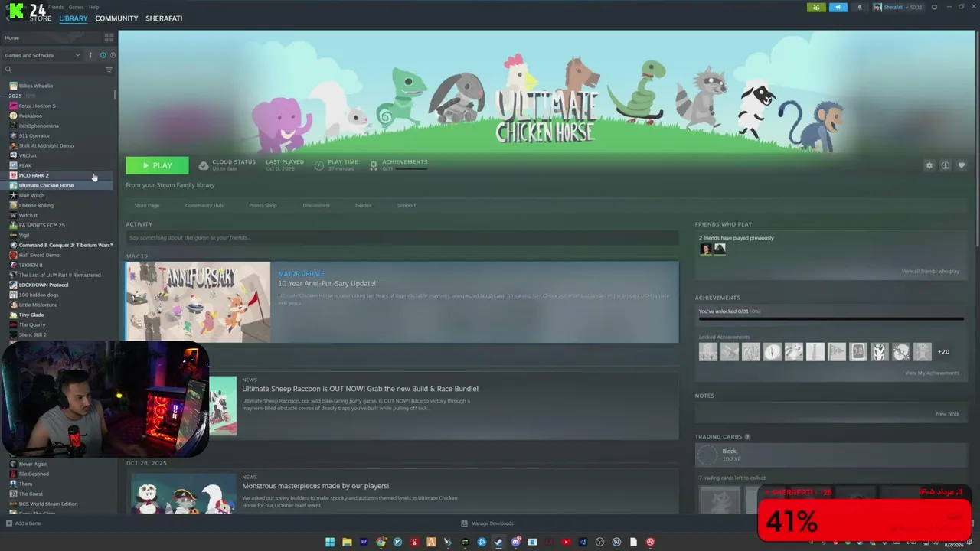Viewport: 980px width, 551px height.
Task: Click the cloud status icon
Action: (203, 165)
